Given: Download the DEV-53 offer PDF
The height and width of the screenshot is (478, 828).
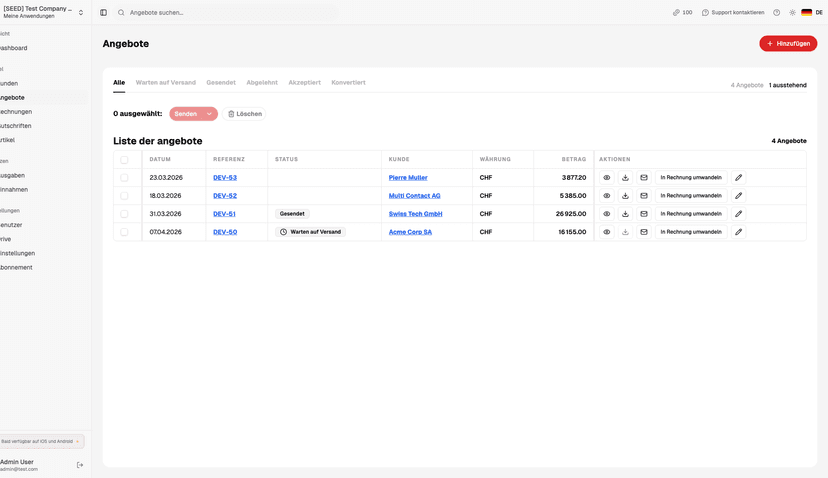Looking at the screenshot, I should [625, 178].
